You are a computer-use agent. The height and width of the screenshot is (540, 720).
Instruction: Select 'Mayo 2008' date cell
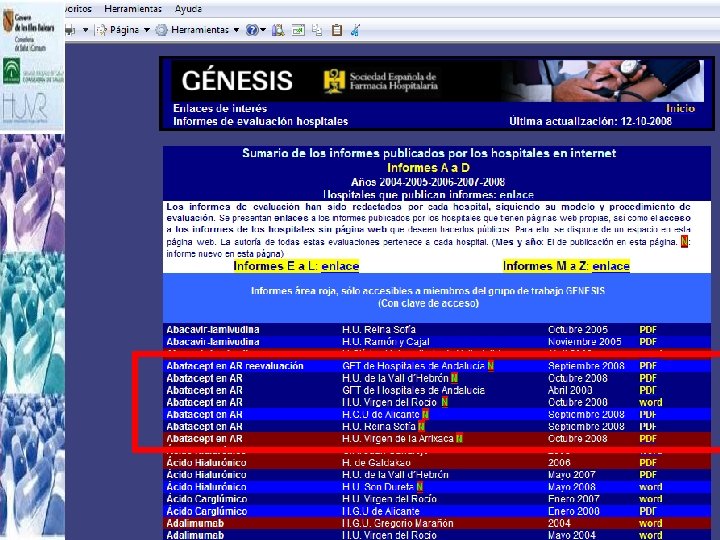572,487
